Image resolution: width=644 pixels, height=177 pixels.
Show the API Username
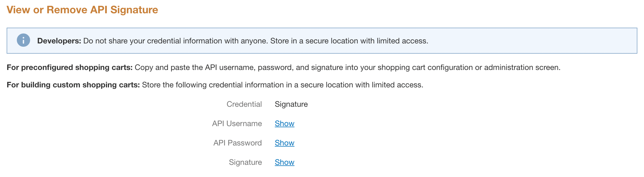point(284,124)
